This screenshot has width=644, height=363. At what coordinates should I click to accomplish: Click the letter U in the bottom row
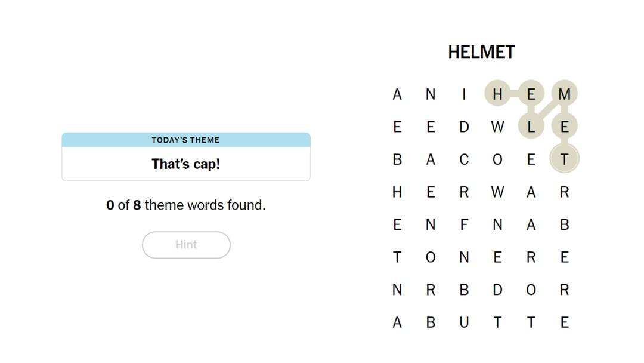463,322
